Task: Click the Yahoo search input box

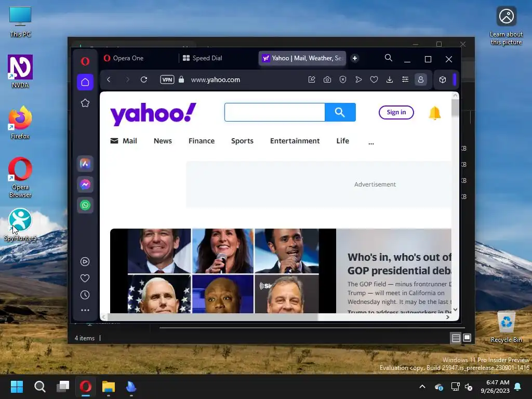Action: [x=275, y=112]
